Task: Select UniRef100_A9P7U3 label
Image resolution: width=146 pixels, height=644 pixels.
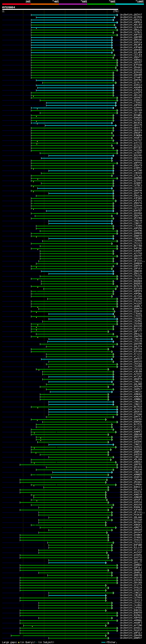Action: click(x=131, y=35)
